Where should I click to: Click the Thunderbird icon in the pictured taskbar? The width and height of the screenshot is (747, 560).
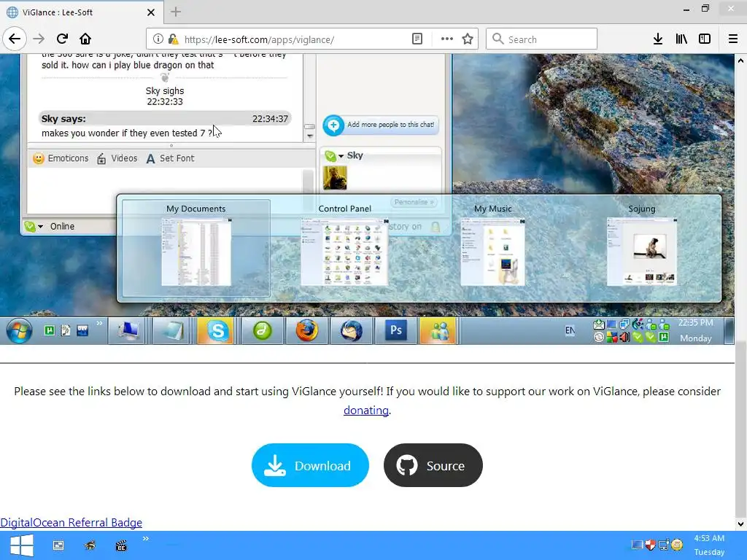coord(352,330)
